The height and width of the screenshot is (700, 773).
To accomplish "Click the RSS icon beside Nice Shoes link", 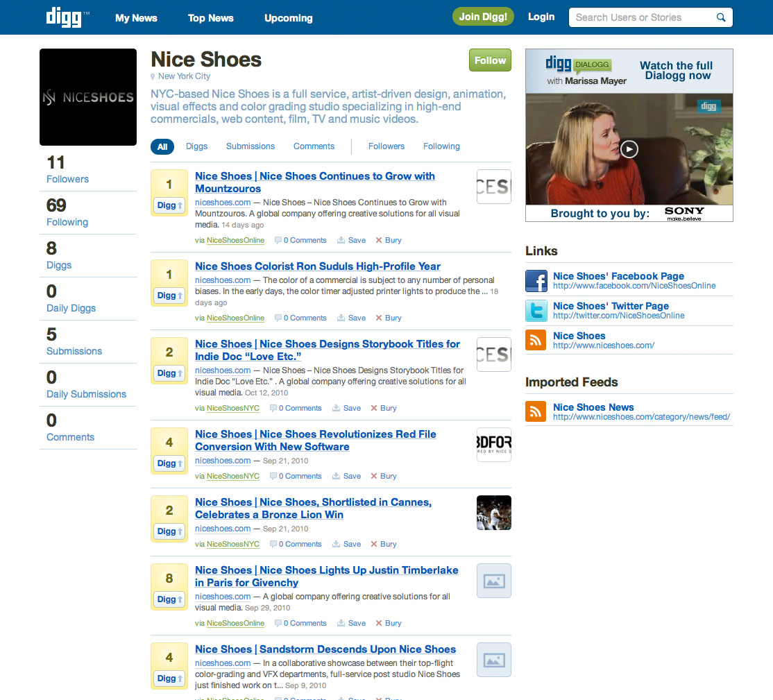I will tap(536, 340).
